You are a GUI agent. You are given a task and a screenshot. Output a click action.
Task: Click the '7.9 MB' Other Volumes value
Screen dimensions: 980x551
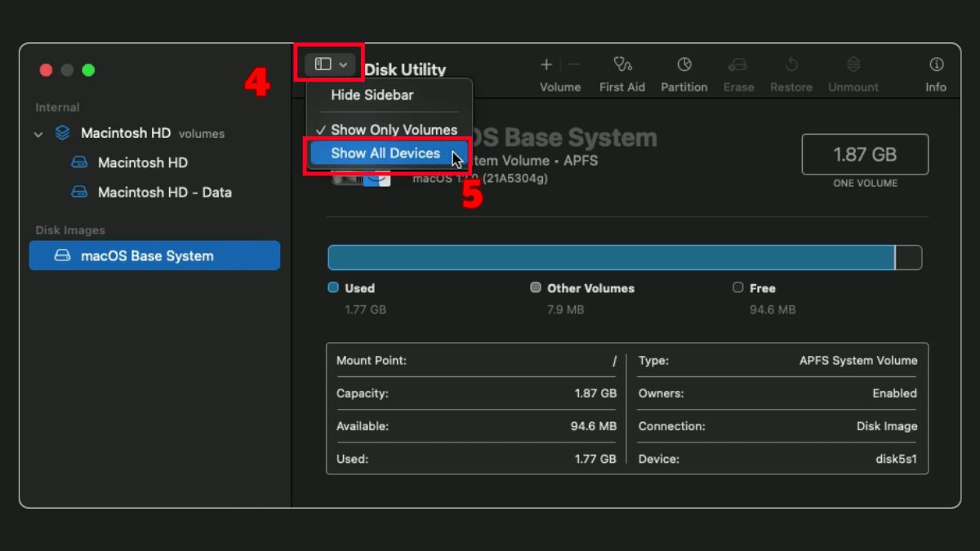pyautogui.click(x=566, y=309)
